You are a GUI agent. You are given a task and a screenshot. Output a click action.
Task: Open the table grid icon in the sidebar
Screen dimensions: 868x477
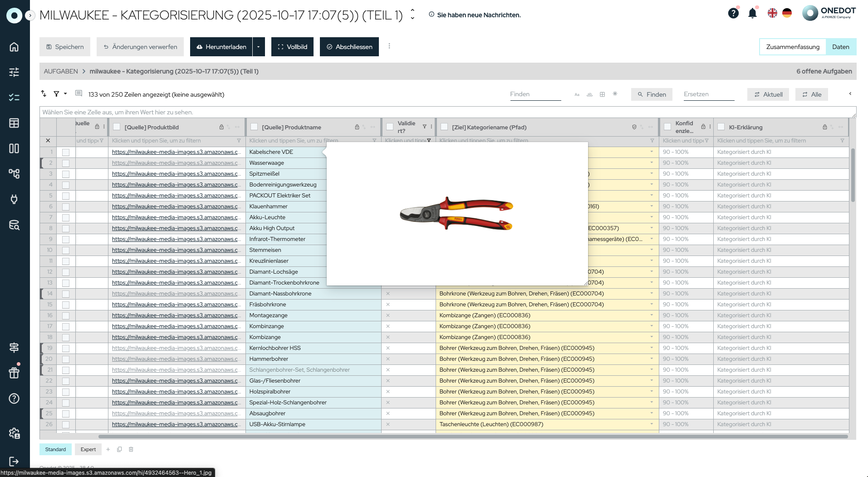pyautogui.click(x=14, y=123)
